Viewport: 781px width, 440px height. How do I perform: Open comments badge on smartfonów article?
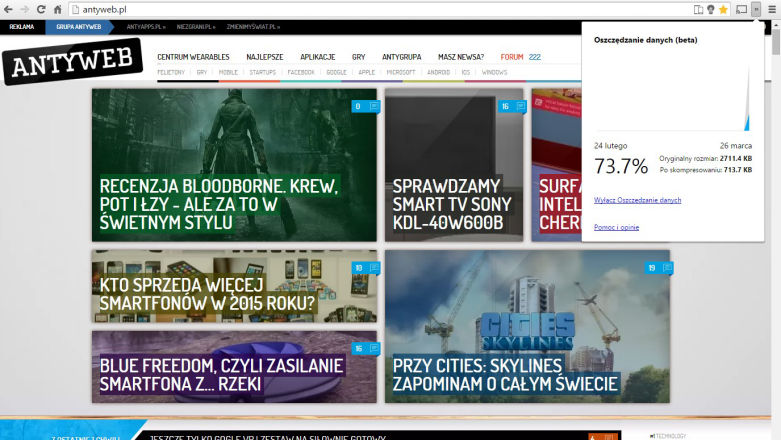(x=366, y=268)
